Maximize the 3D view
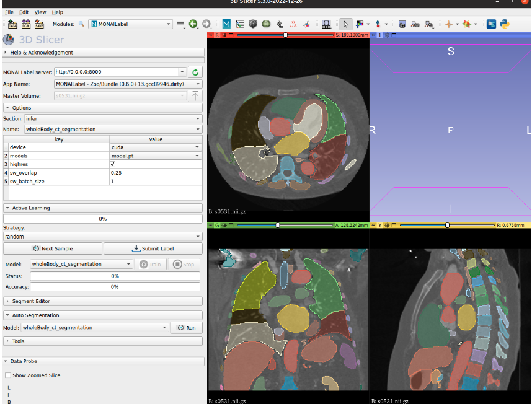This screenshot has width=532, height=404. [394, 35]
